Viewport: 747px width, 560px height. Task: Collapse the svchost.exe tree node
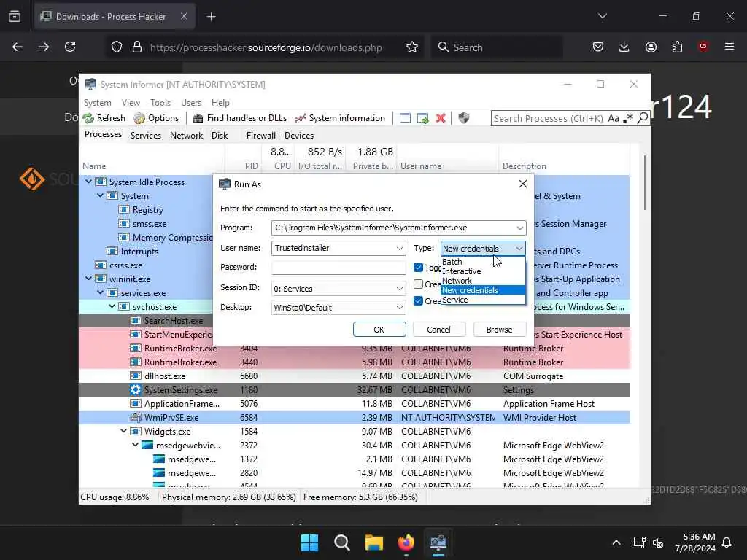112,307
